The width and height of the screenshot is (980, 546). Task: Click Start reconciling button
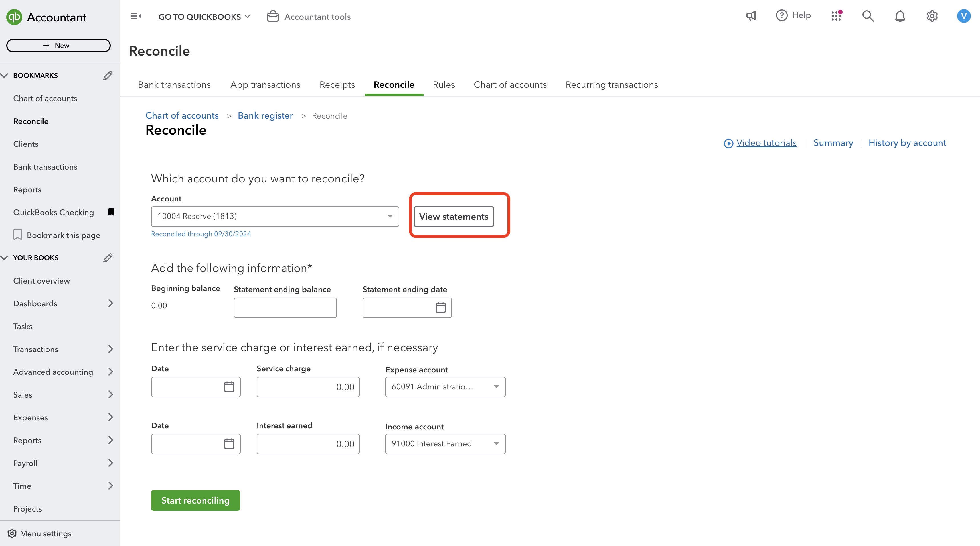coord(196,500)
